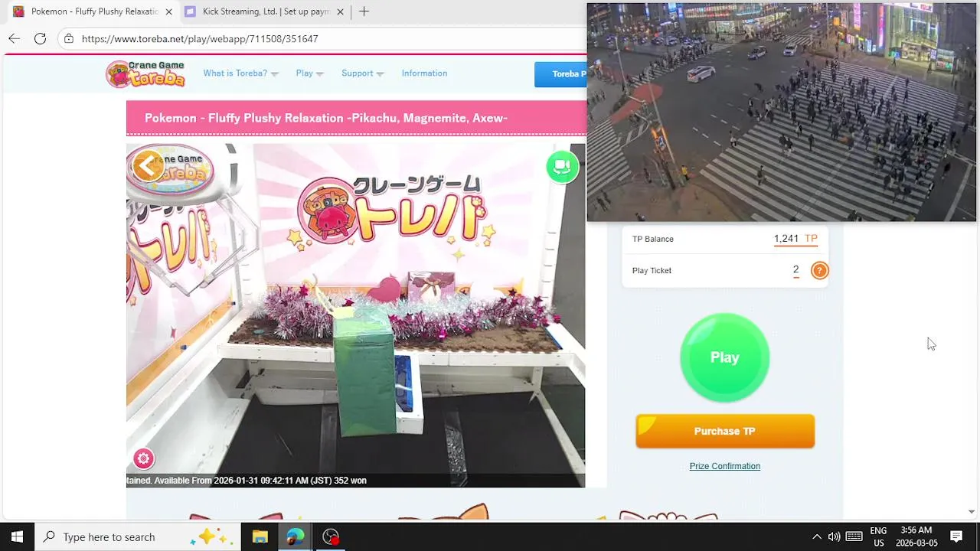Switch to Kick Streaming tab
This screenshot has height=551, width=980.
point(265,11)
